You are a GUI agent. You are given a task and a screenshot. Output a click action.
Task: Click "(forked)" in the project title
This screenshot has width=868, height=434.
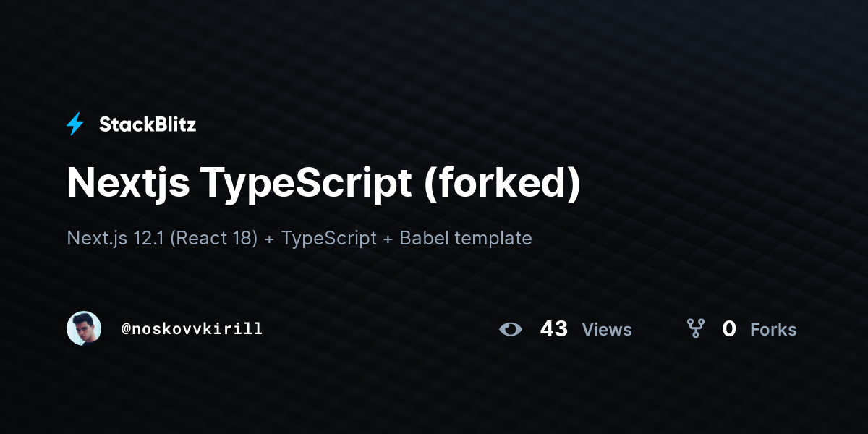pos(503,184)
